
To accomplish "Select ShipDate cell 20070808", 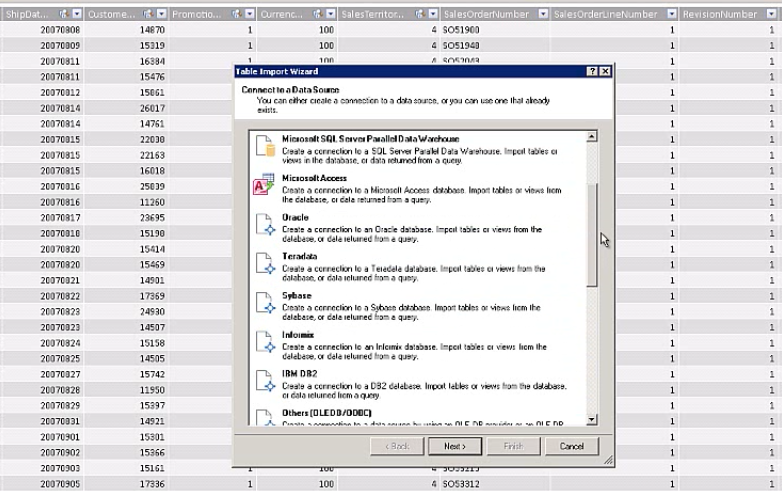I will pyautogui.click(x=42, y=30).
